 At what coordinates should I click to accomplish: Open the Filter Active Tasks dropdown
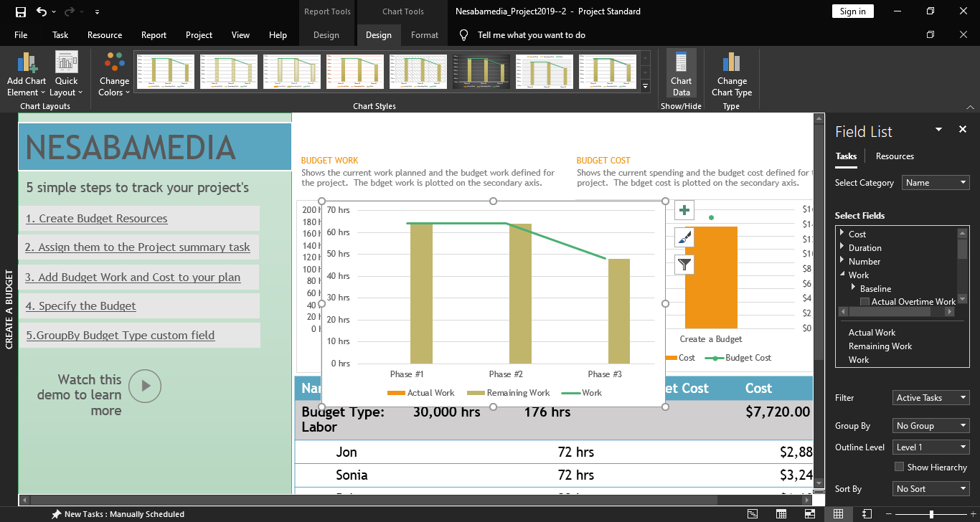pos(930,397)
